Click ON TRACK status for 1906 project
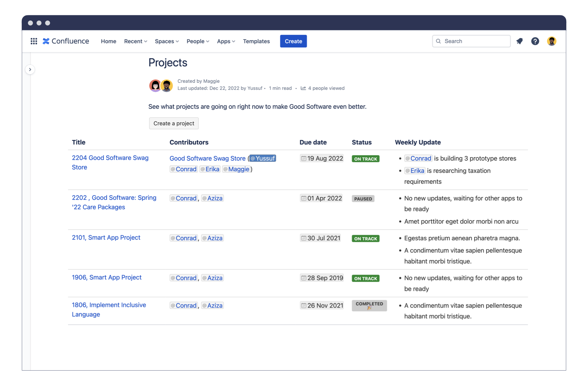The height and width of the screenshot is (385, 588). point(366,278)
